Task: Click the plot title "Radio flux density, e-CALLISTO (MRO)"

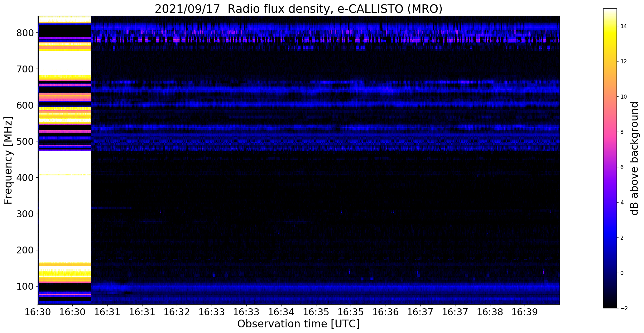Action: [x=335, y=9]
